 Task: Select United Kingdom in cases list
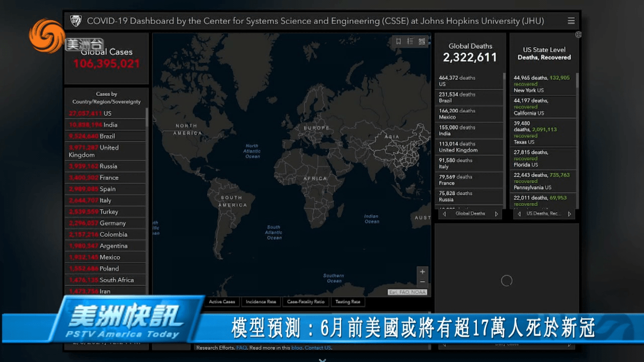(x=106, y=151)
